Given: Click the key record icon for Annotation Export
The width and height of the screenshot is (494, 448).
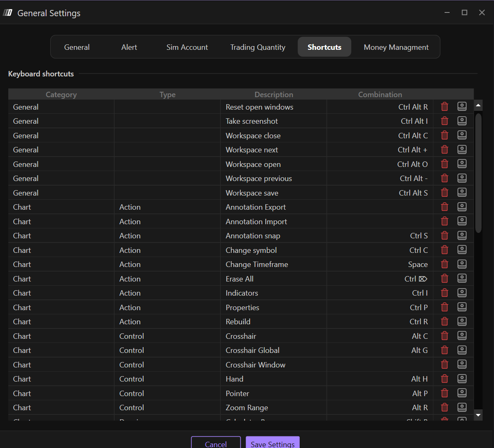Looking at the screenshot, I should pyautogui.click(x=462, y=207).
